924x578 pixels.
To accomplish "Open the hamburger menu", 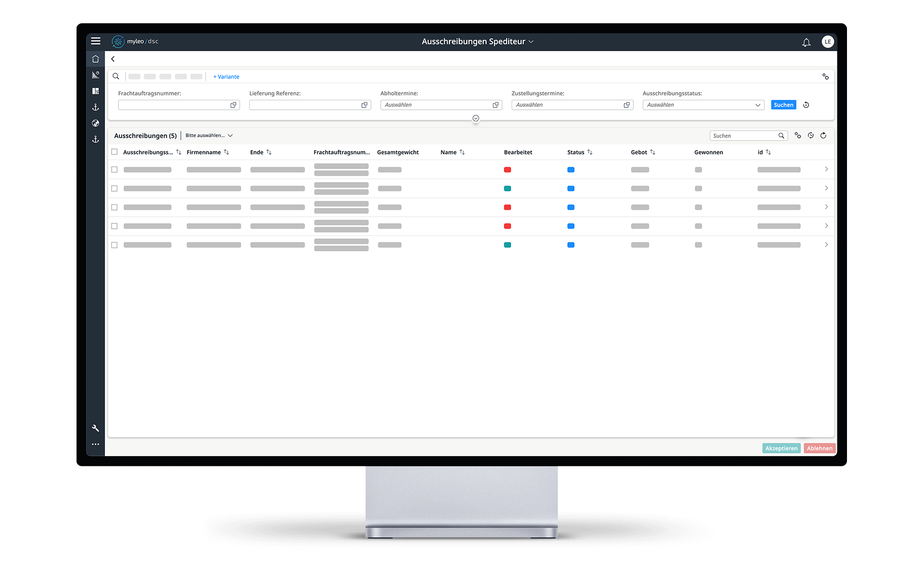I will 96,41.
